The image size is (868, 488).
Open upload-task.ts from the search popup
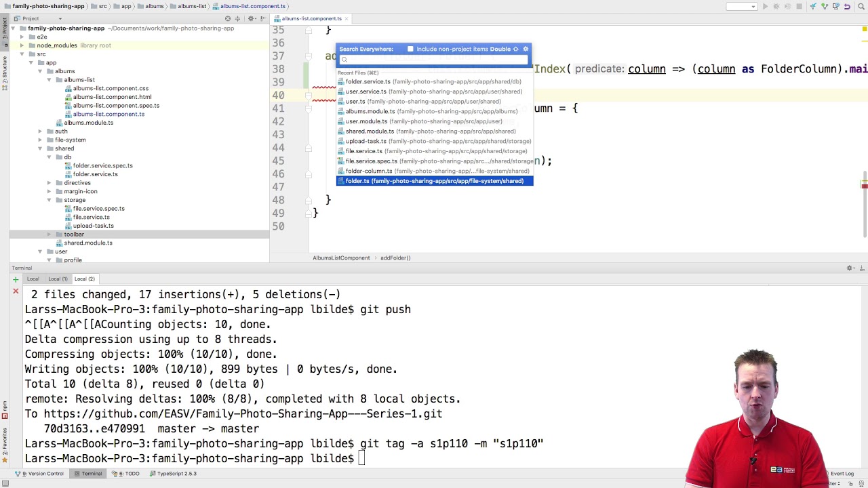coord(435,141)
